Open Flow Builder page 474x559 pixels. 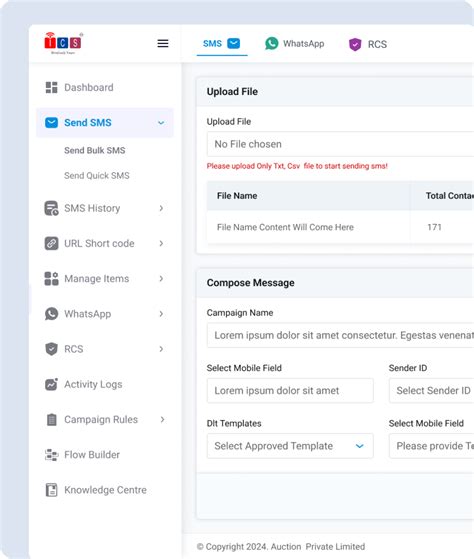92,455
